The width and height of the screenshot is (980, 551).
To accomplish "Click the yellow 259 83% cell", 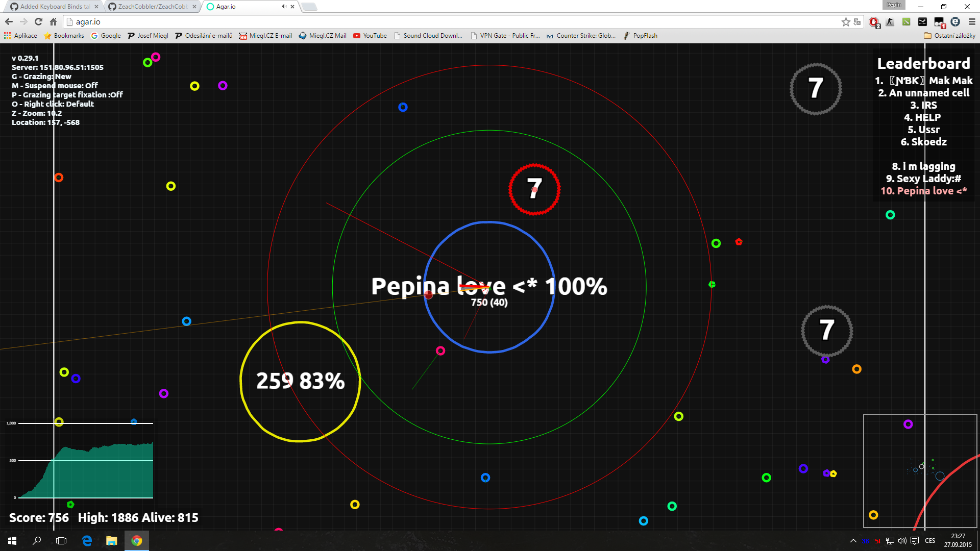I will click(300, 381).
